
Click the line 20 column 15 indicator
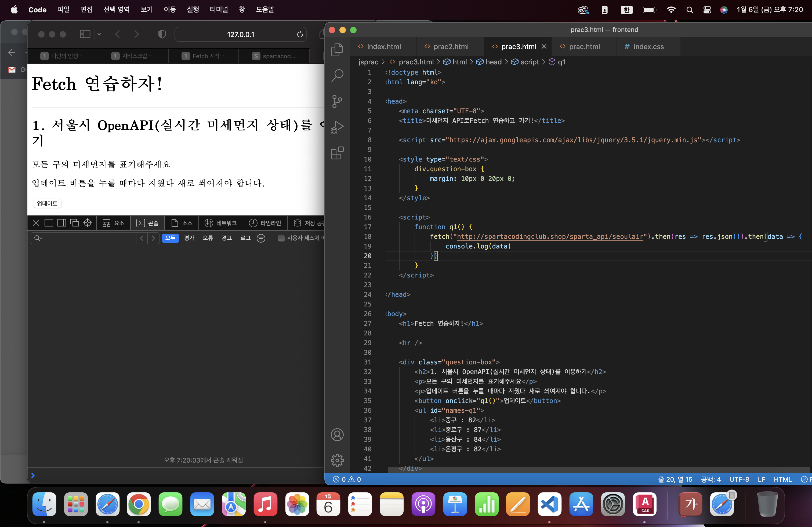click(675, 479)
